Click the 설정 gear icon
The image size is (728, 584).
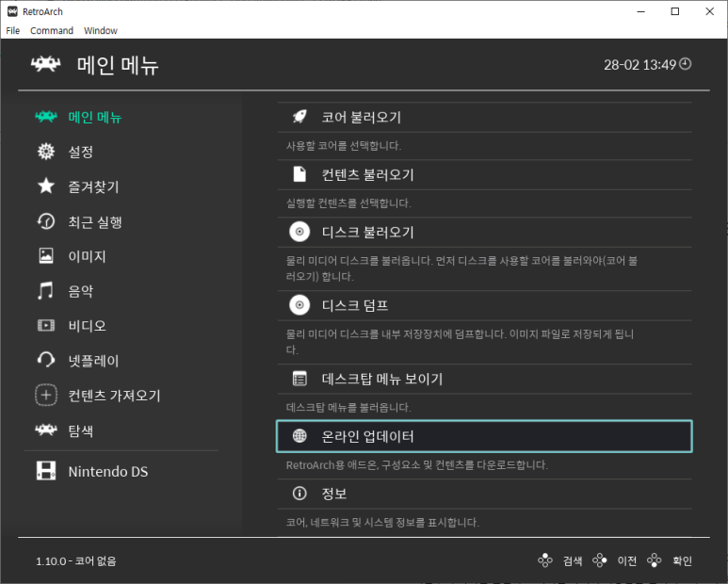46,152
